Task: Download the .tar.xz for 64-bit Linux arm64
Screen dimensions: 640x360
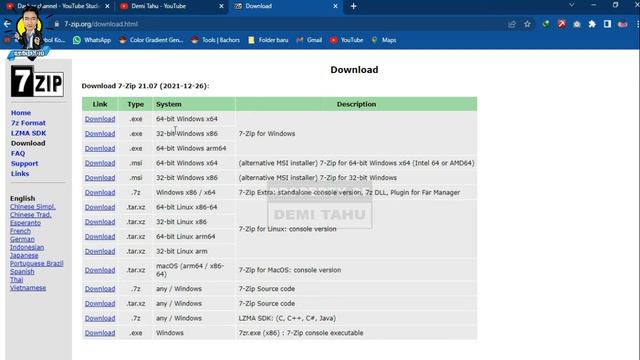Action: (x=100, y=236)
